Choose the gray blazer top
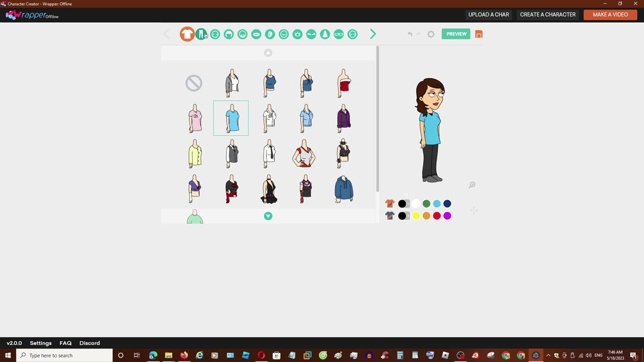The height and width of the screenshot is (362, 644). tap(231, 83)
